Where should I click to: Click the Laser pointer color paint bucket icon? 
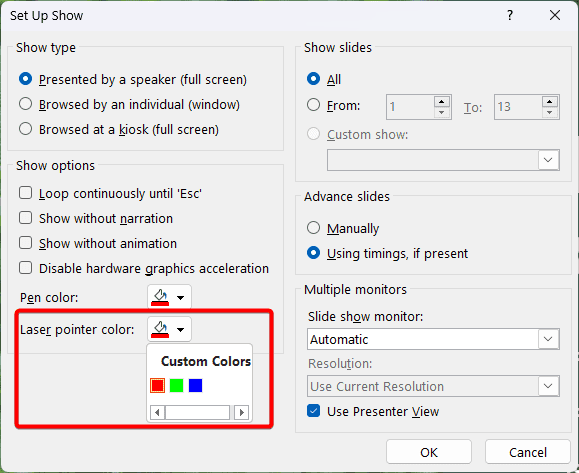point(160,329)
